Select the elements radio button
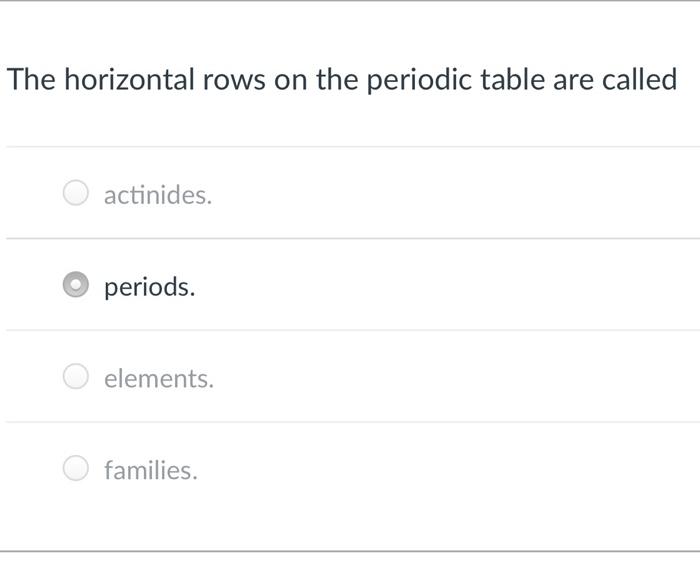 click(76, 377)
